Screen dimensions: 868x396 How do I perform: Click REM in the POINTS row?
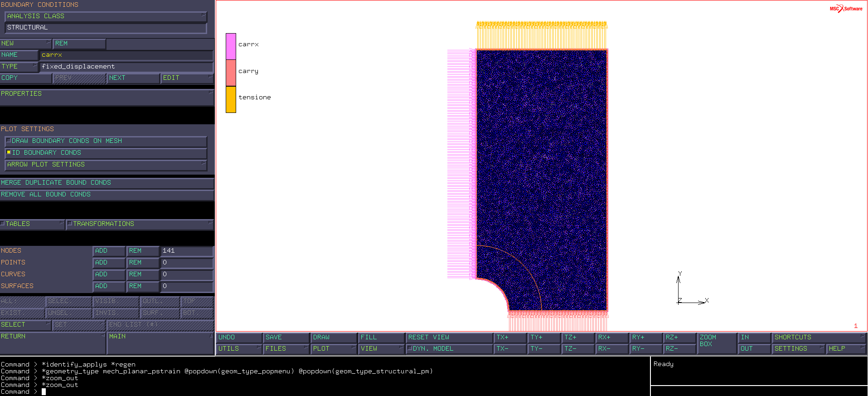pos(143,263)
